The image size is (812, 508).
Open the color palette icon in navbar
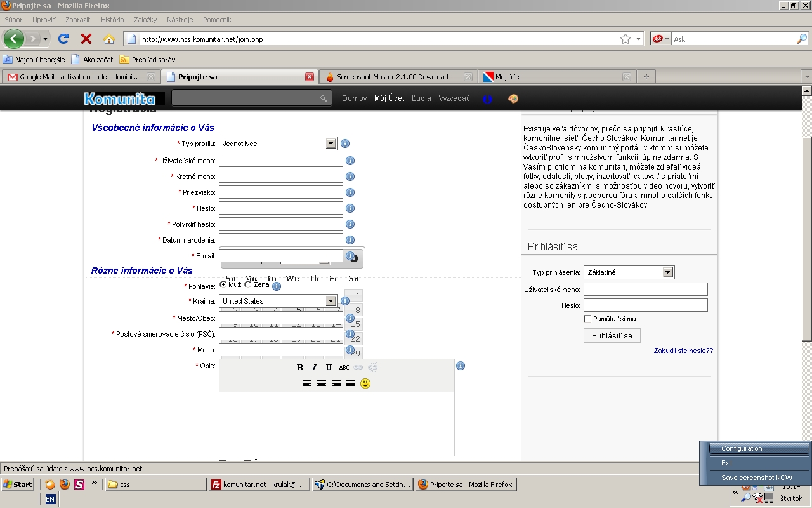(513, 98)
